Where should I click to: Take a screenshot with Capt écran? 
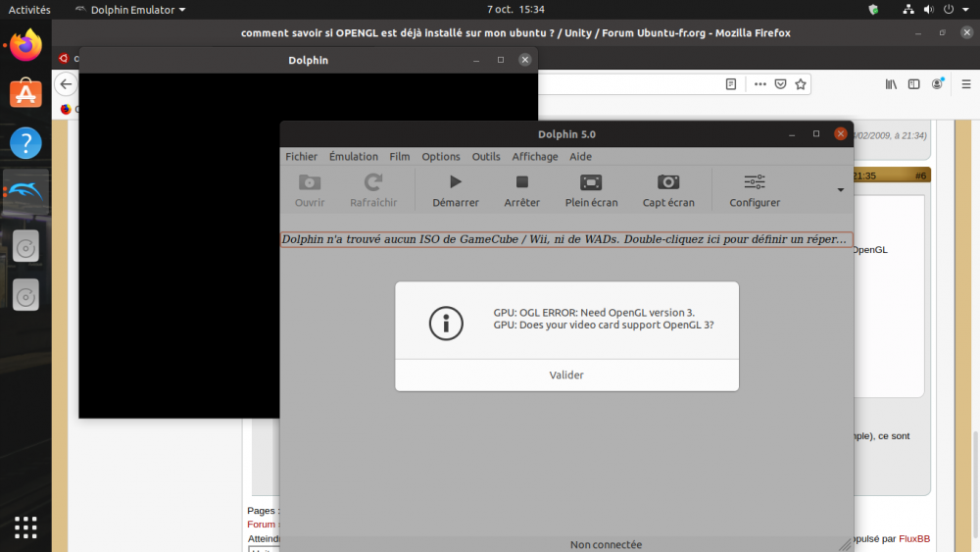pyautogui.click(x=668, y=190)
